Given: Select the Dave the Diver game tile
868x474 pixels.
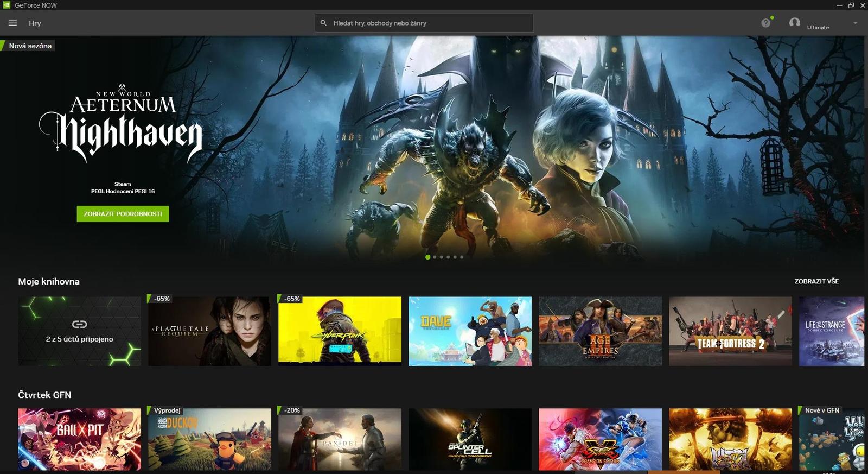Looking at the screenshot, I should 470,331.
